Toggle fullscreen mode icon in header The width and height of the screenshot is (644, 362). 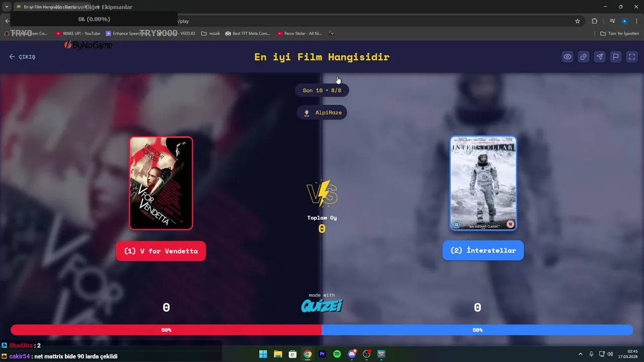pos(632,57)
